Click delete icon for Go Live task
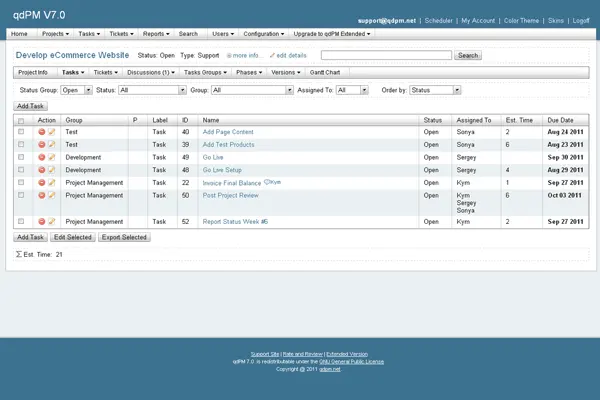The height and width of the screenshot is (400, 600). (x=41, y=158)
